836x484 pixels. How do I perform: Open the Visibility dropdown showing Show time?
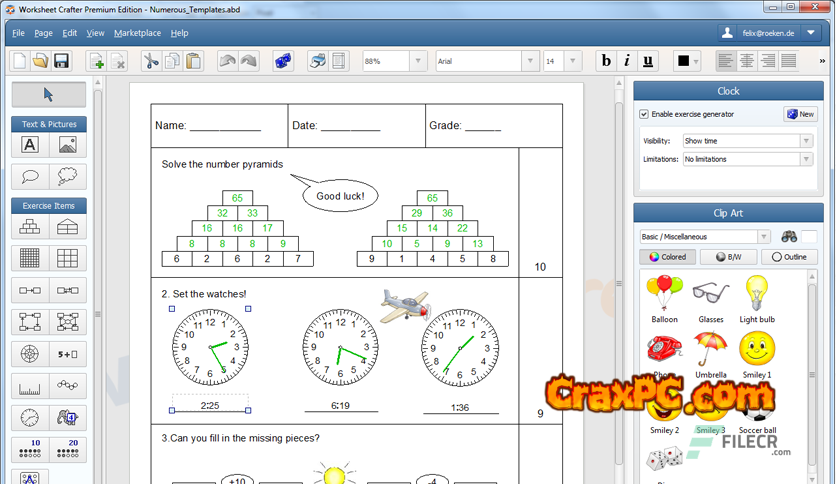point(747,141)
